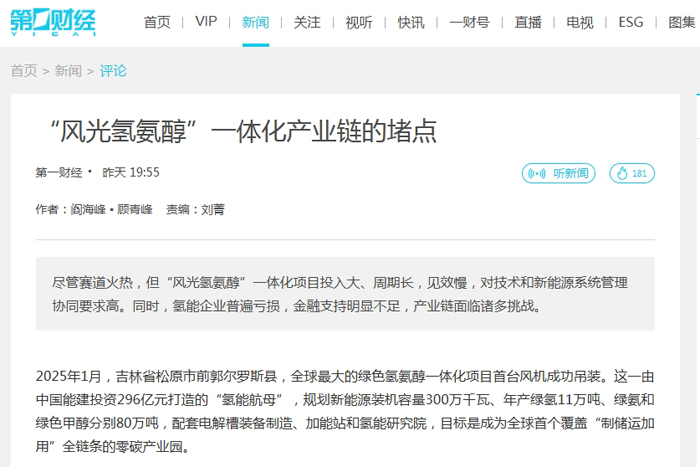Click the 听新闻 audio button
Image resolution: width=700 pixels, height=467 pixels.
click(x=558, y=173)
